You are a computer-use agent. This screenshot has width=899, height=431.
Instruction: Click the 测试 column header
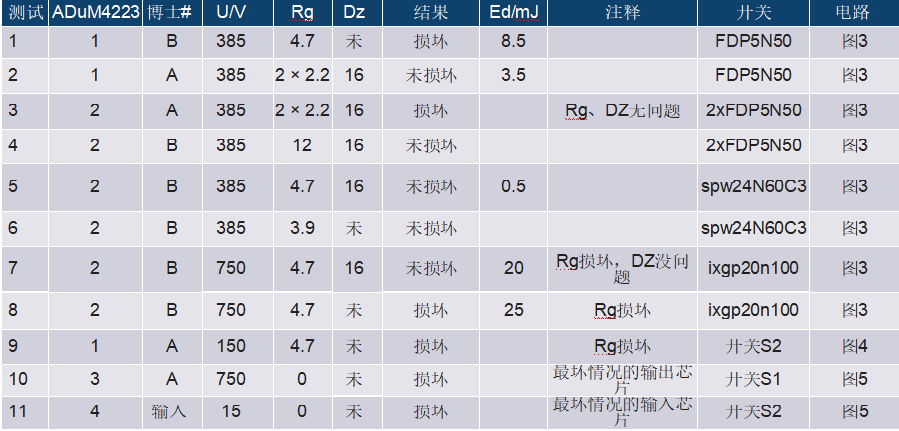click(25, 13)
